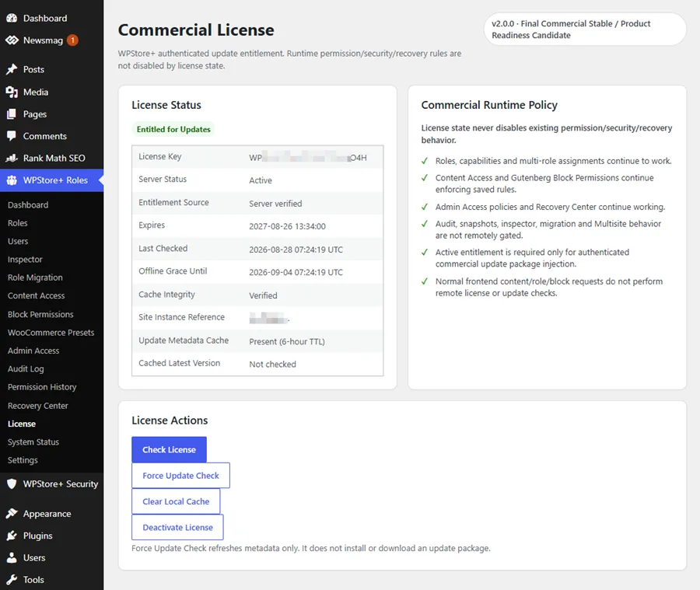This screenshot has width=700, height=590.
Task: Click the Users person icon at bottom
Action: (x=12, y=557)
